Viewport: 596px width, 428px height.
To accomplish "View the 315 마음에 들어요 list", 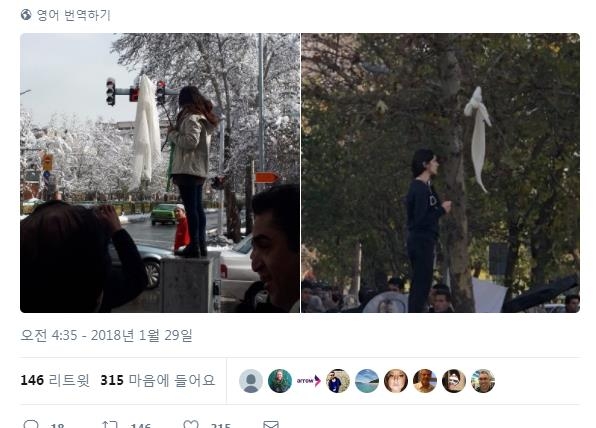I will click(158, 380).
